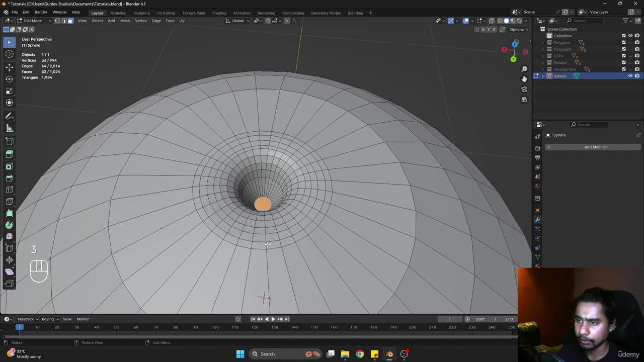Open the Playback menu in timeline

tap(27, 319)
